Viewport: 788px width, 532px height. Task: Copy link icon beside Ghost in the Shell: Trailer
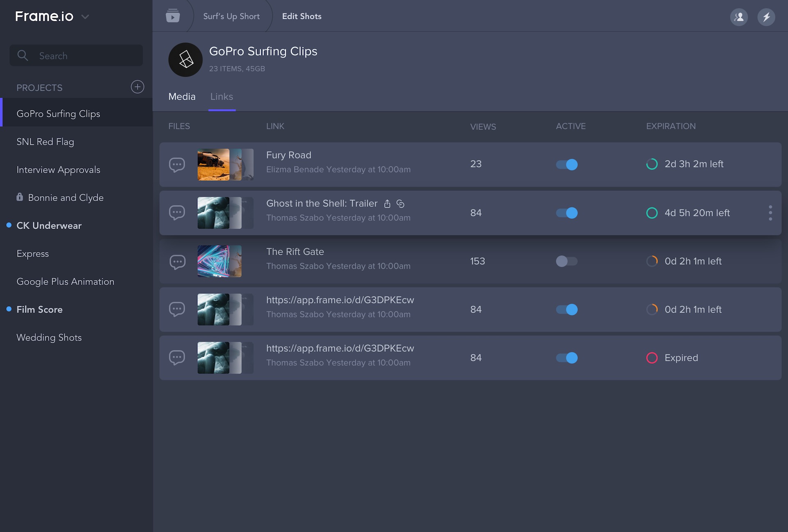(x=401, y=204)
